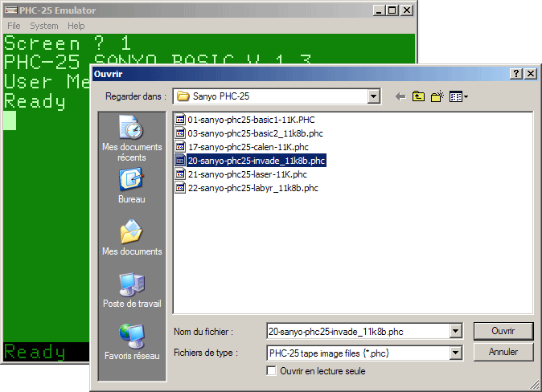Open the view menu icon
This screenshot has width=542, height=392.
pos(458,96)
